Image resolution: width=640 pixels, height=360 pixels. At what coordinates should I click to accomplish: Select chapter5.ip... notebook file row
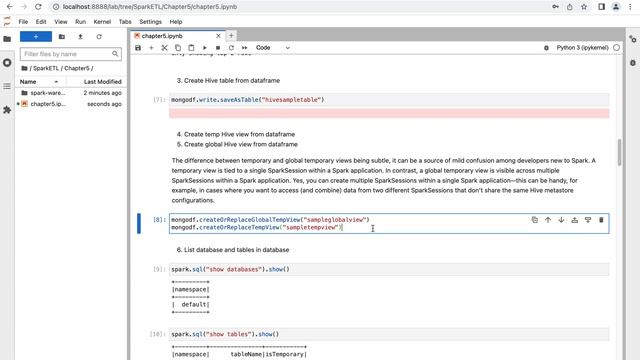pos(71,104)
